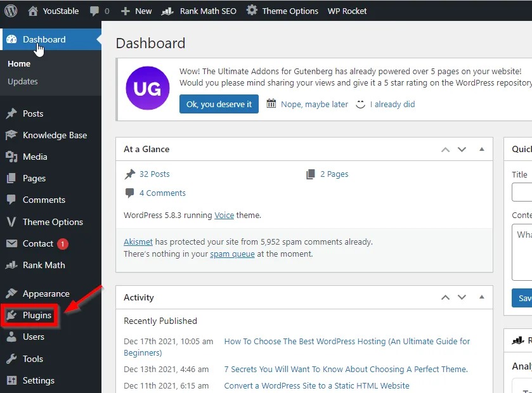Open Dashboard in the sidebar menu
Viewport: 532px width, 393px height.
coord(51,39)
